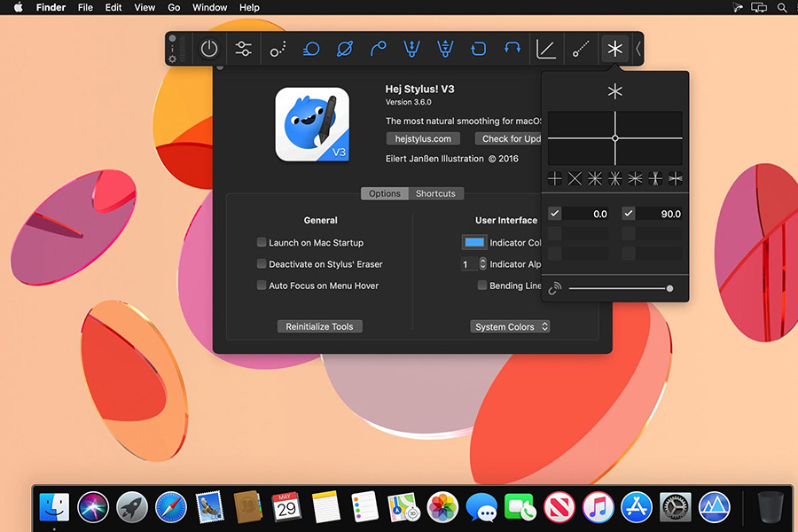Open Spotlight search in the menu bar

click(782, 8)
